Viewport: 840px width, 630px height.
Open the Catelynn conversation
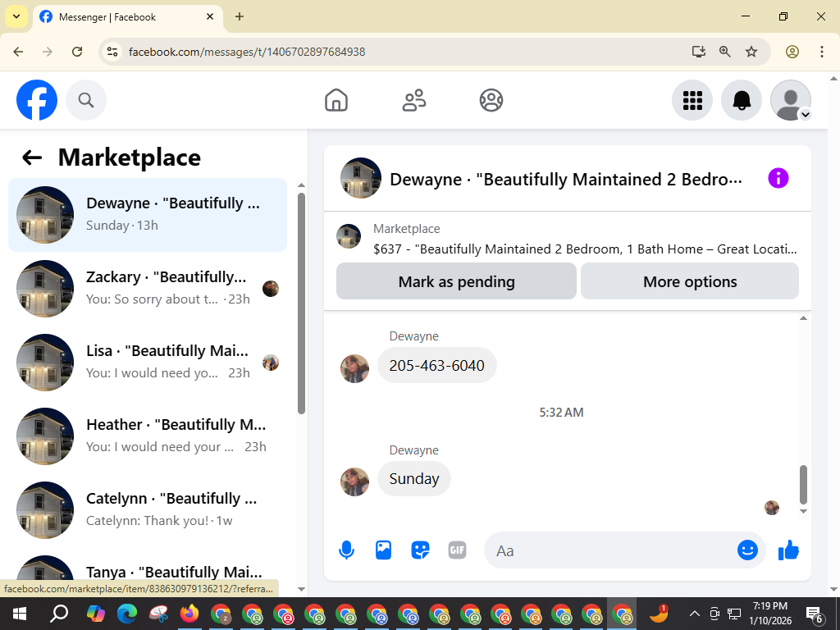[x=148, y=510]
